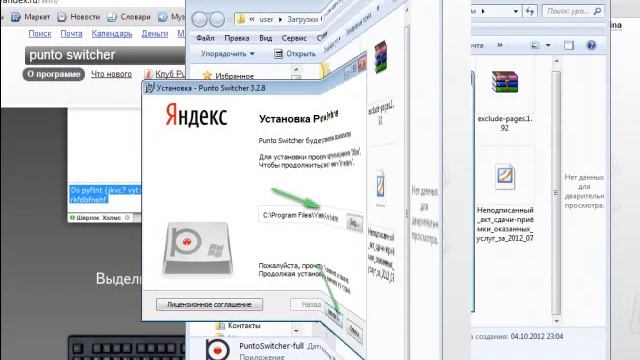Open the Маркет bookmark in the browser
This screenshot has height=360, width=640.
[x=31, y=17]
